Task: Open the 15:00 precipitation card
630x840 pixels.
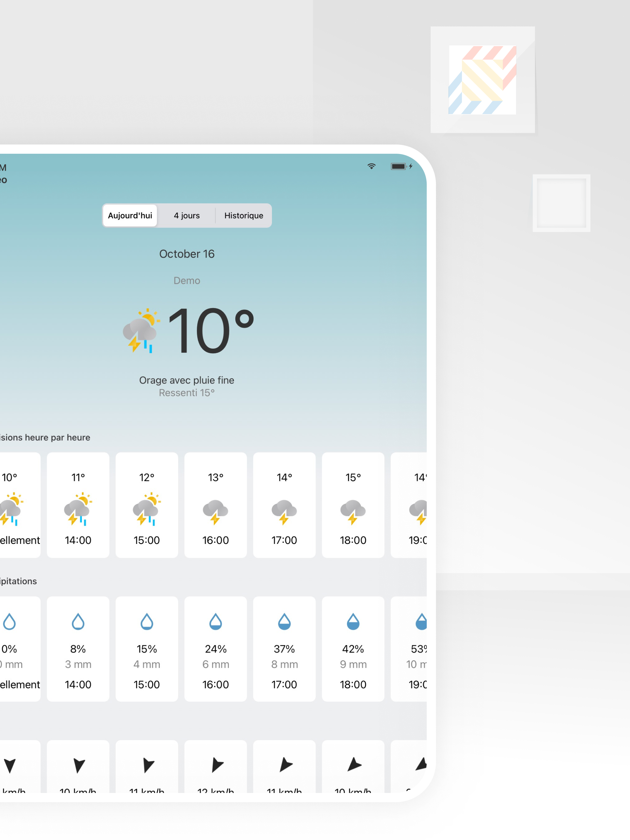Action: (x=147, y=649)
